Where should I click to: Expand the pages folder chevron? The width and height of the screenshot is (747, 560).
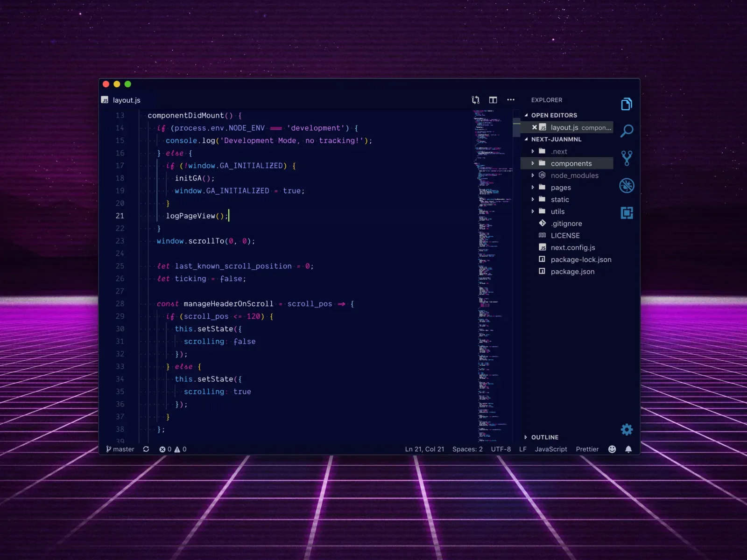click(x=534, y=187)
